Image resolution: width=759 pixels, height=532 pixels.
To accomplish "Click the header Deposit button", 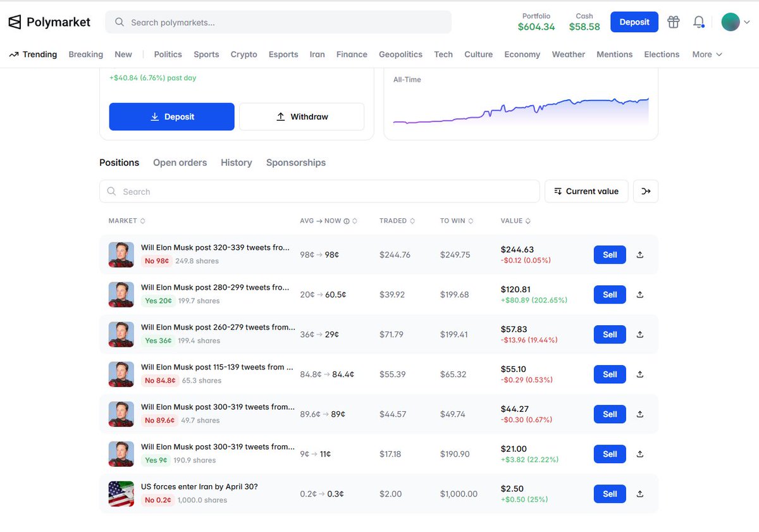I will [x=634, y=22].
